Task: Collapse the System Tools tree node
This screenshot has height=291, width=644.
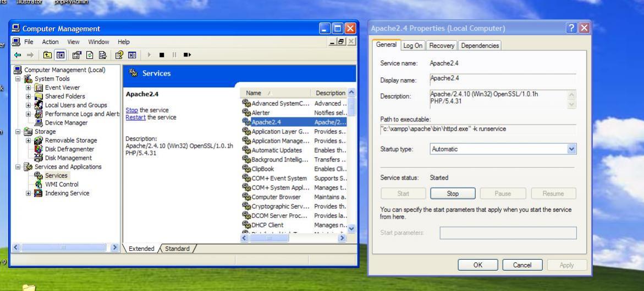Action: point(18,79)
